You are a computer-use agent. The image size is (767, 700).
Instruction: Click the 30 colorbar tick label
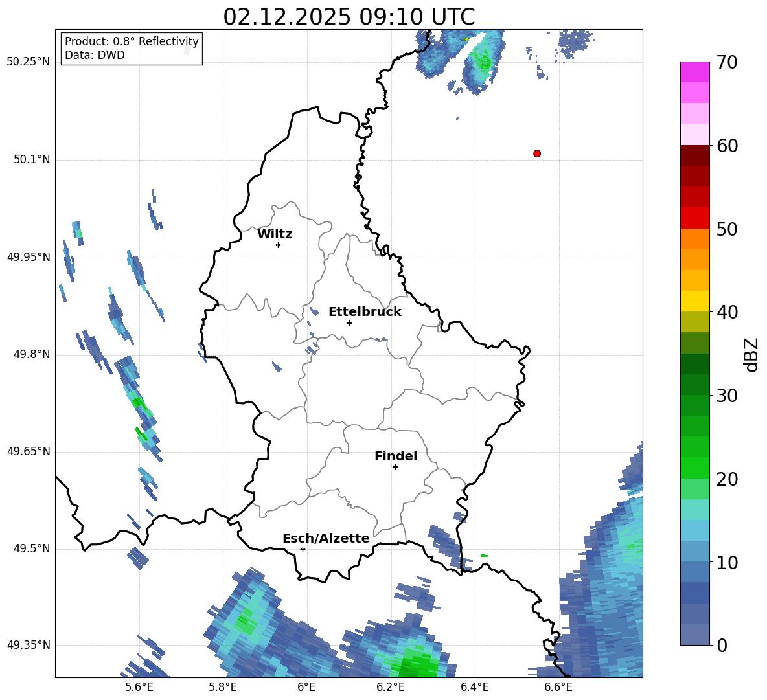727,396
